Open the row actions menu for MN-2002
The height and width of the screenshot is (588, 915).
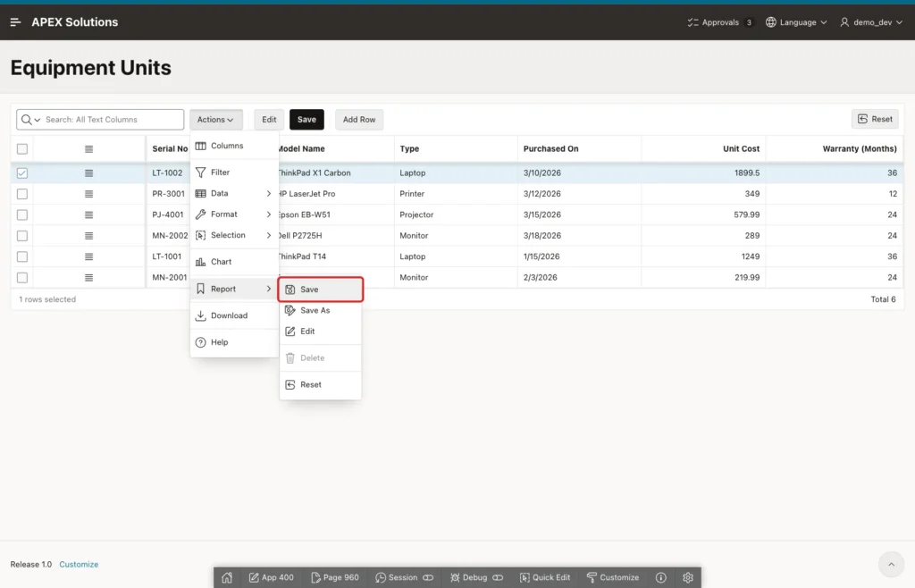pyautogui.click(x=88, y=236)
